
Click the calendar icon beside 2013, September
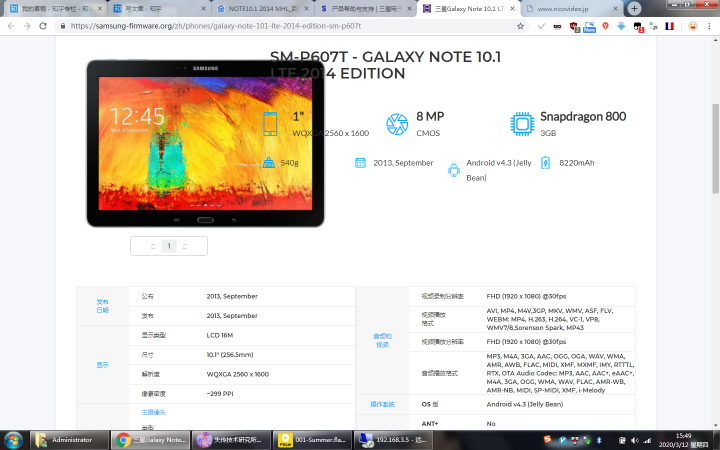360,163
